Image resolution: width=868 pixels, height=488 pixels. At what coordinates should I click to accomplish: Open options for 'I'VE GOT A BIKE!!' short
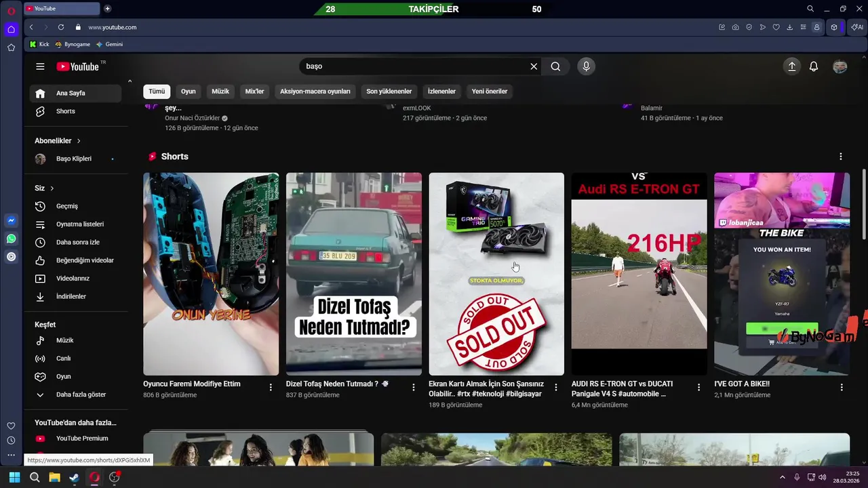coord(842,387)
